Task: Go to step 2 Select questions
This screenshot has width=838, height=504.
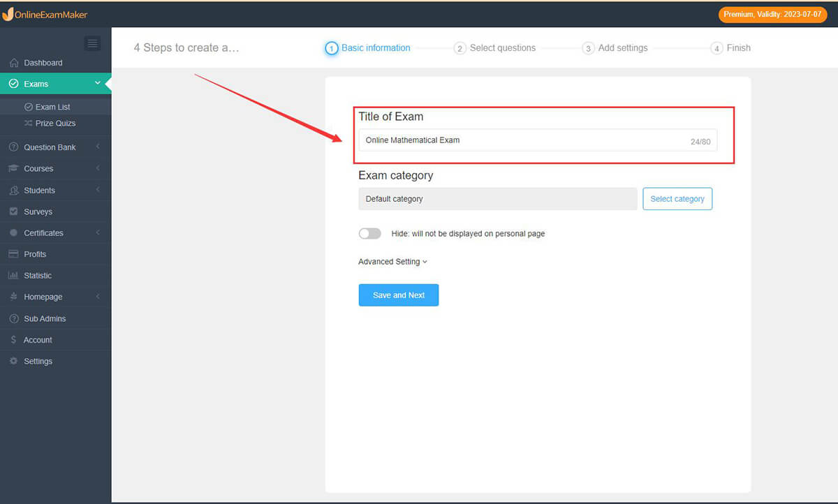Action: [x=495, y=48]
